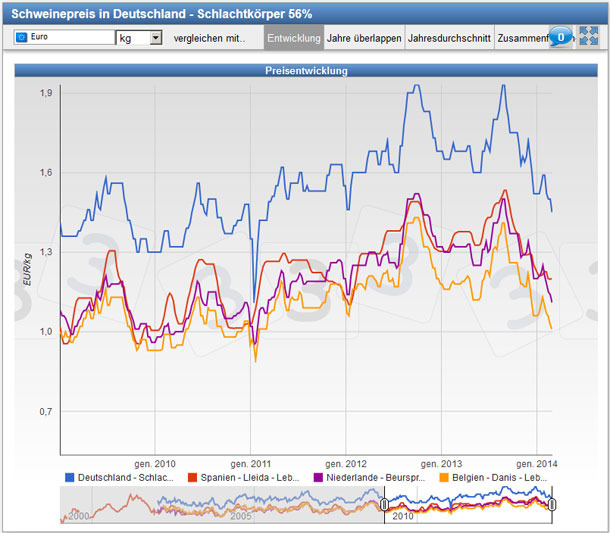This screenshot has width=610, height=533.
Task: Click the 'gen. 2014' axis label
Action: tap(536, 464)
